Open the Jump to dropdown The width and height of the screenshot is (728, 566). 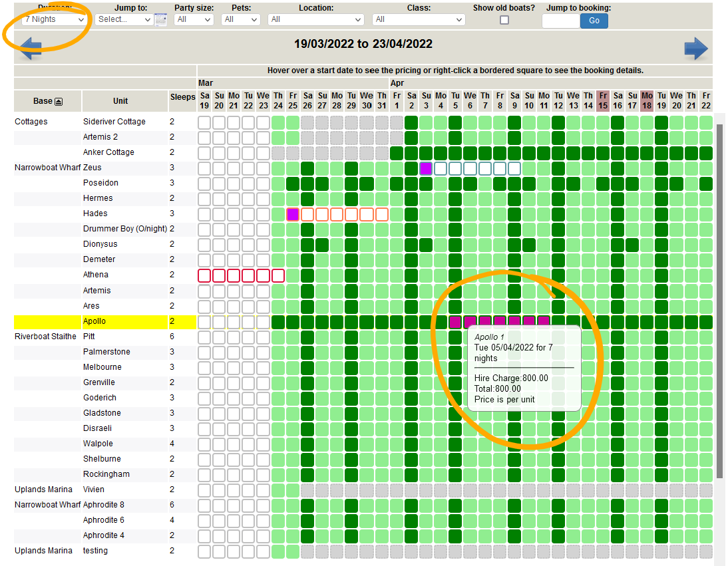(x=124, y=19)
